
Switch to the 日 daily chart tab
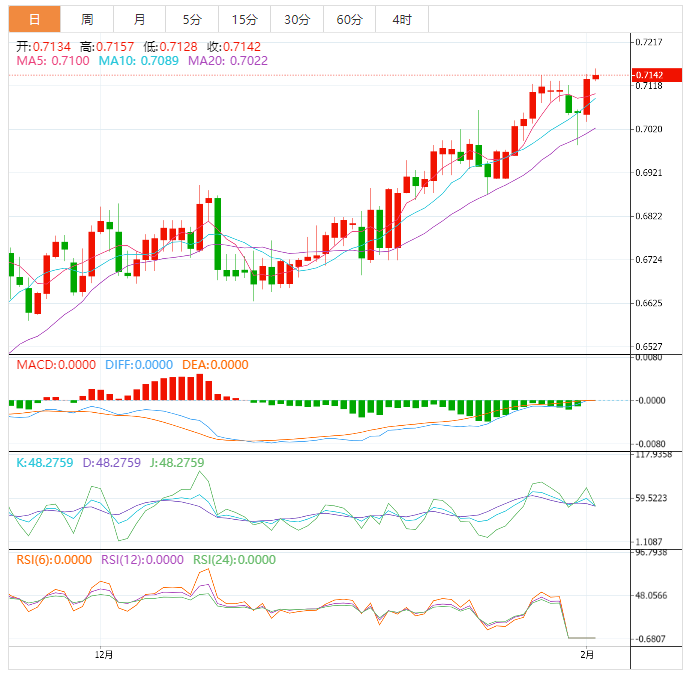pyautogui.click(x=35, y=19)
